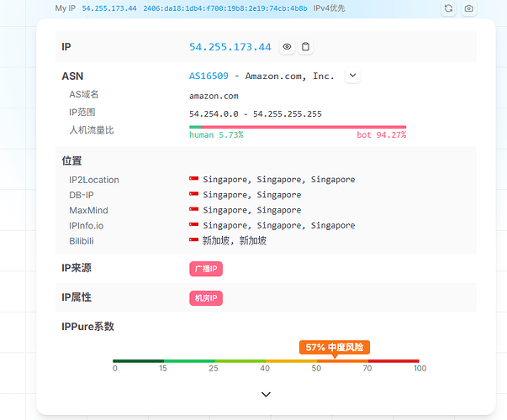Click the human 5.73% value
Viewport: 507px width, 420px height.
pos(216,134)
